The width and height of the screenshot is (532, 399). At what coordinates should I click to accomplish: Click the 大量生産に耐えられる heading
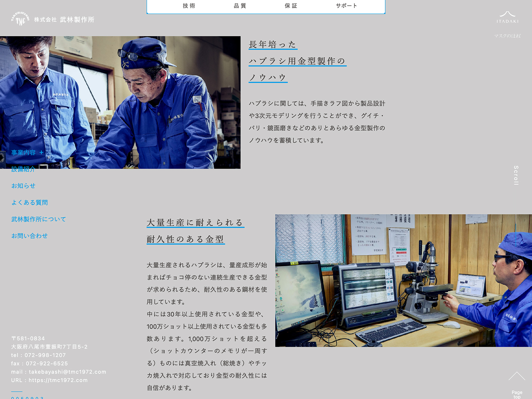coord(195,222)
